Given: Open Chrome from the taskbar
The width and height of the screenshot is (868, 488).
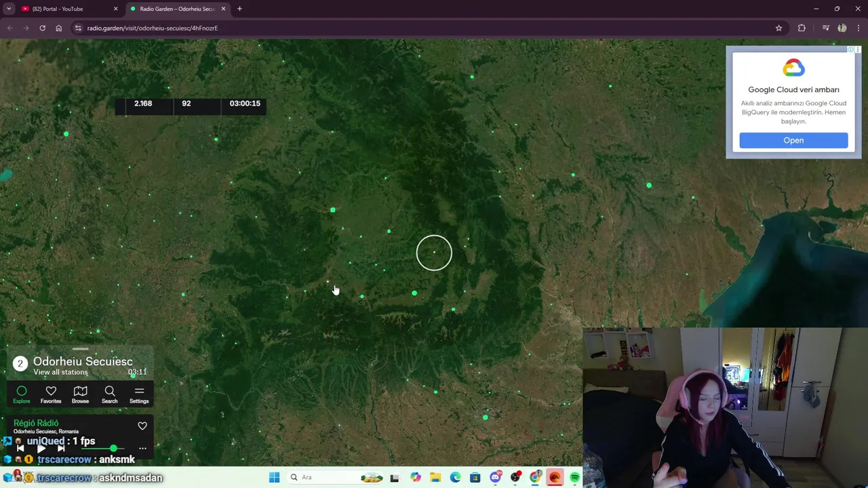Looking at the screenshot, I should [535, 477].
